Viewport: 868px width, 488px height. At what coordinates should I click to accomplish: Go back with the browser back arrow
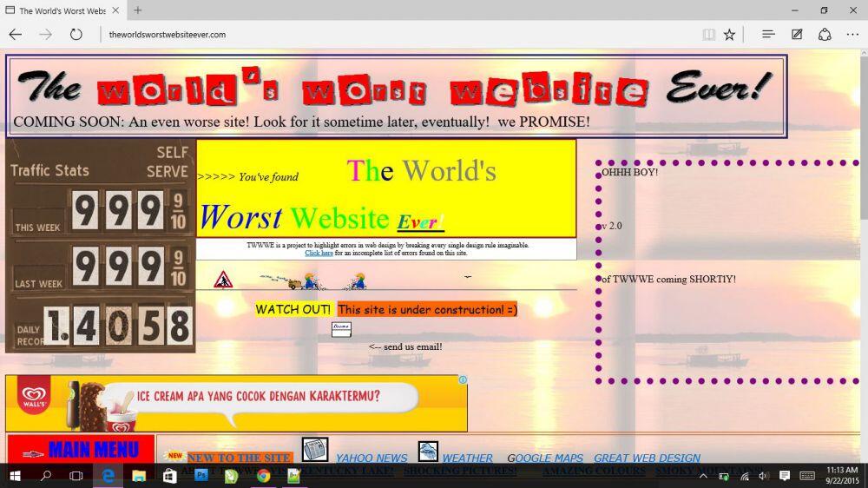(x=16, y=35)
